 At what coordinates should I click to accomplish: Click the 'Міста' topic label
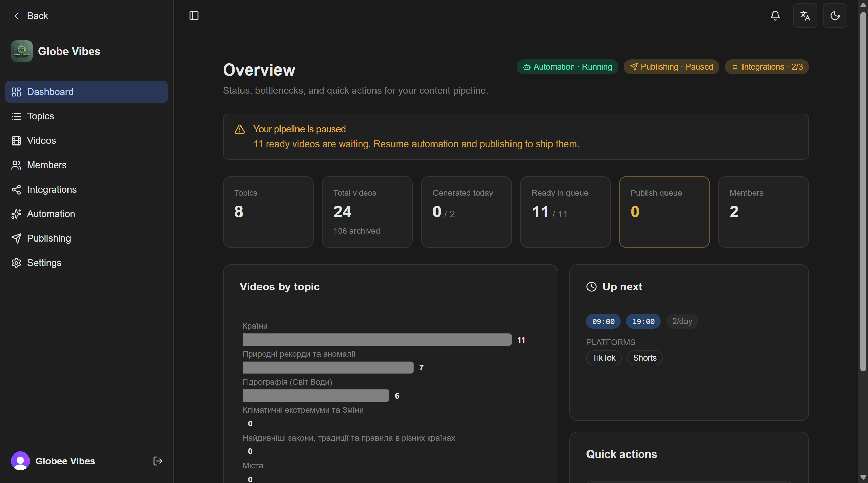click(253, 466)
